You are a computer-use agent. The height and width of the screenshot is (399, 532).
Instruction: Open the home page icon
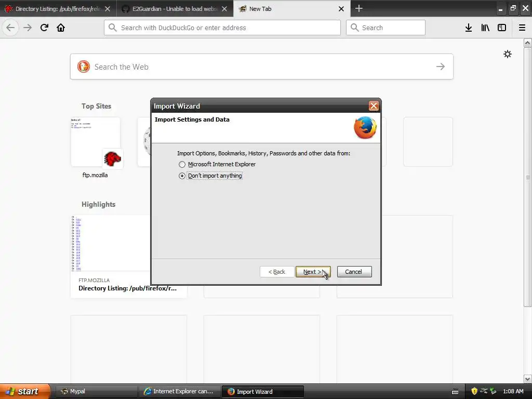click(61, 28)
